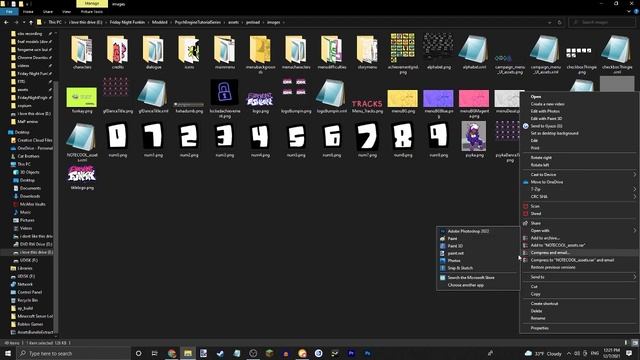640x360 pixels.
Task: Select the NOTECOOL_assets.xml file
Action: (82, 141)
